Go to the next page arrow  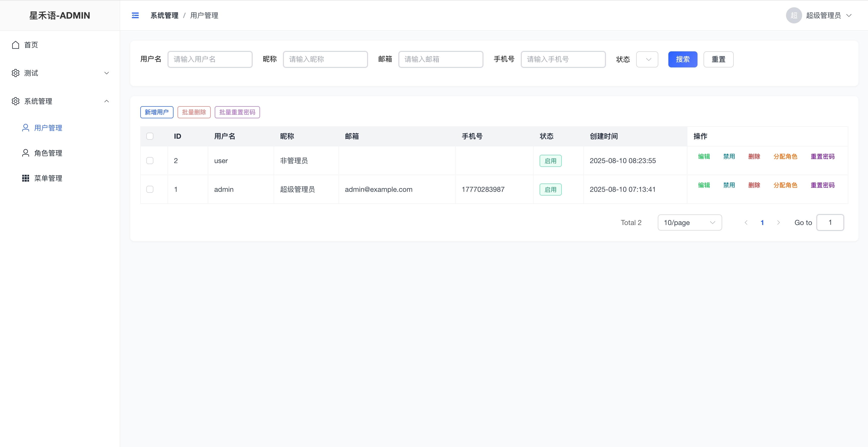(778, 223)
